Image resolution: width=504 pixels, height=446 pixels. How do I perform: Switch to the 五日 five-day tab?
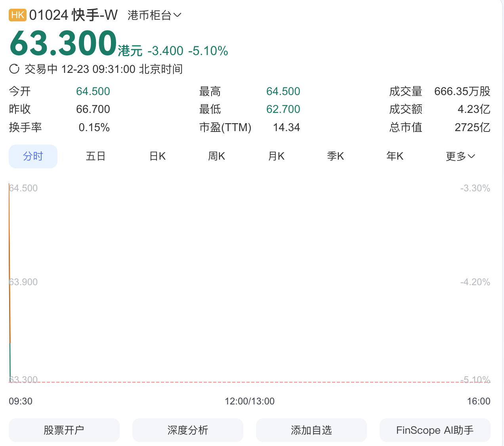(95, 156)
